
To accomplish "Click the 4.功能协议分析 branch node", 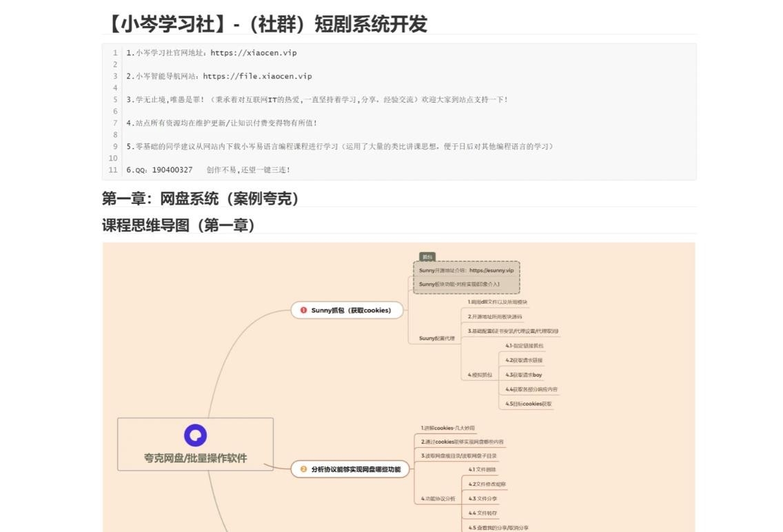I will point(438,498).
